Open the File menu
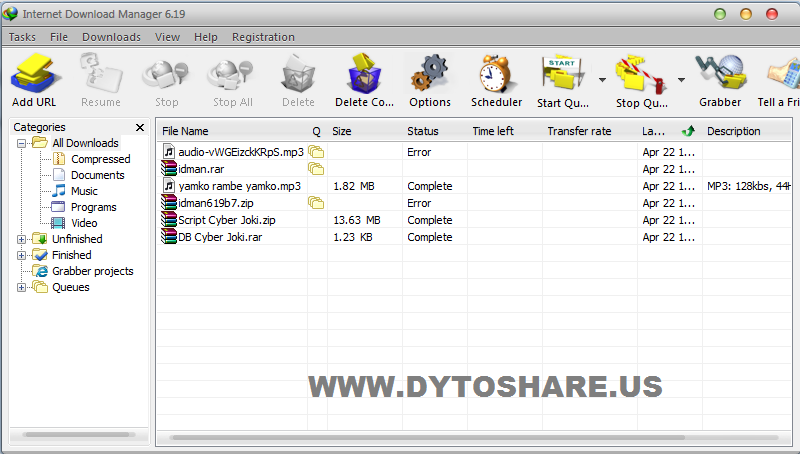800x454 pixels. (x=59, y=37)
